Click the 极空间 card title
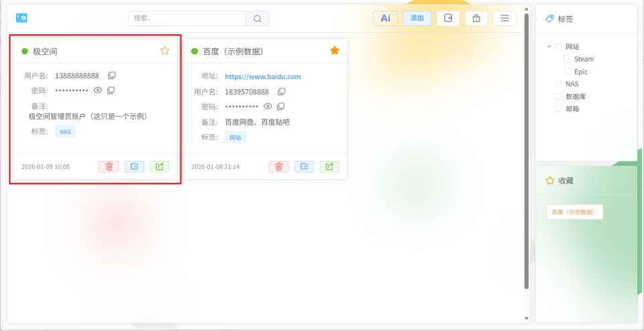 [x=45, y=52]
